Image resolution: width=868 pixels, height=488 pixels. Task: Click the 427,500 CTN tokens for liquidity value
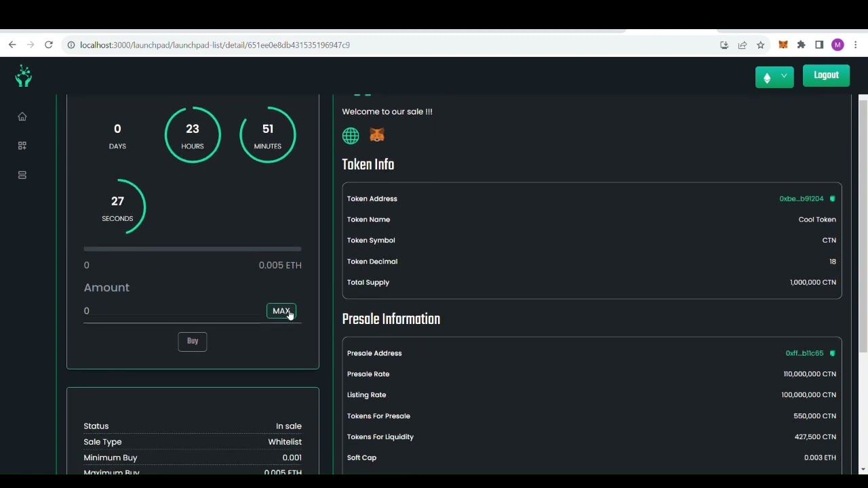click(815, 437)
